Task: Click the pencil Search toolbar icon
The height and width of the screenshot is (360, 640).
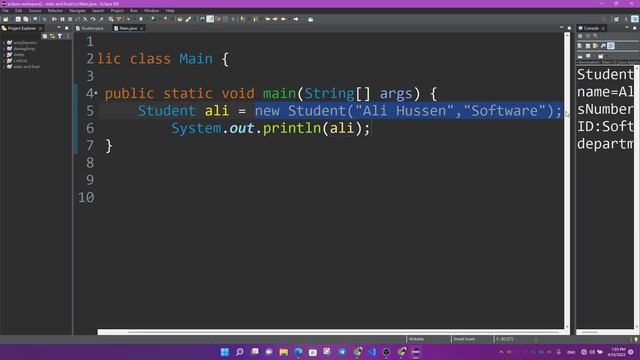Action: click(x=189, y=19)
